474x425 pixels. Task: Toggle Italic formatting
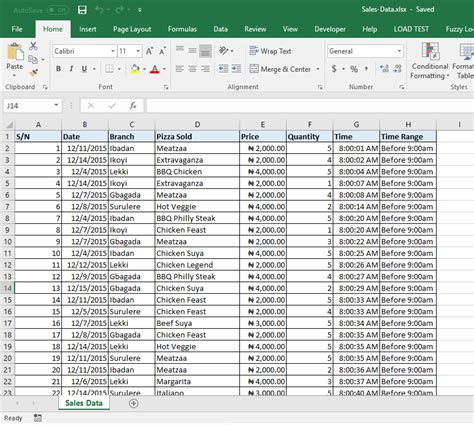tap(71, 69)
